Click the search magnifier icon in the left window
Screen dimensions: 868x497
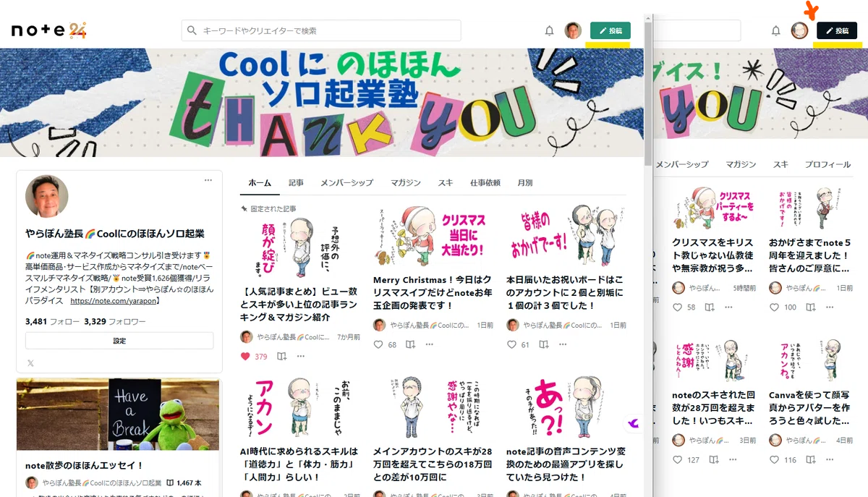click(x=192, y=30)
